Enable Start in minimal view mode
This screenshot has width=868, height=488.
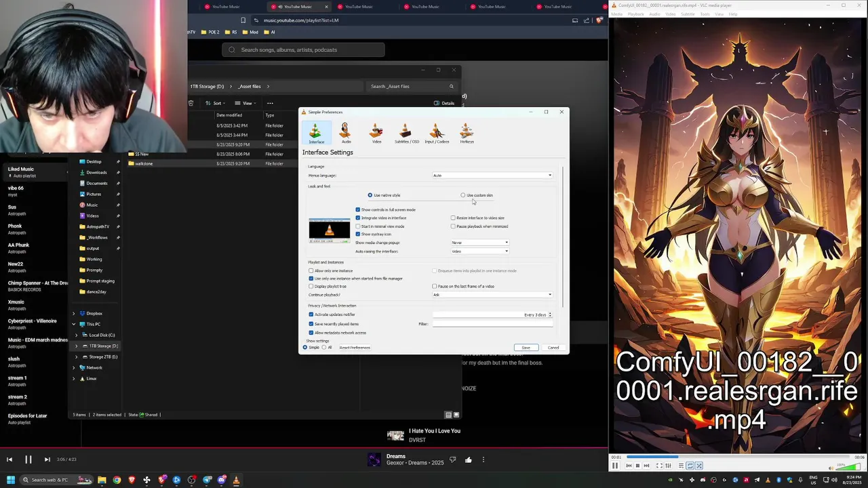pos(358,226)
